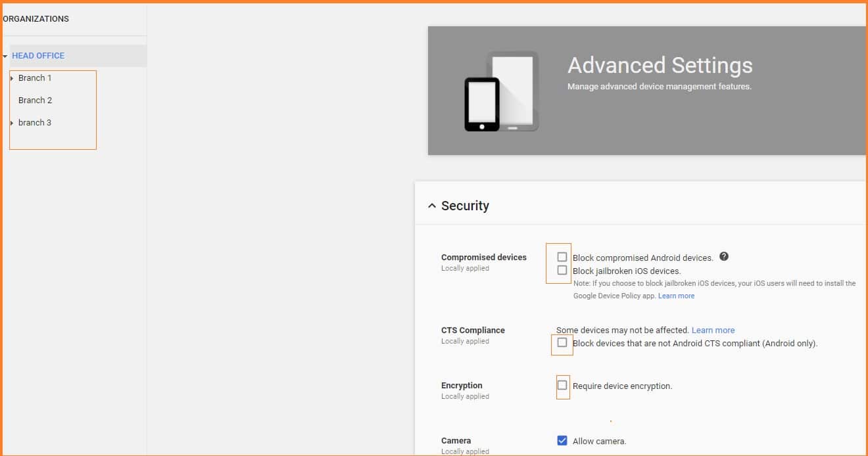Choose the Branch 1 organization
The image size is (868, 456).
click(35, 78)
